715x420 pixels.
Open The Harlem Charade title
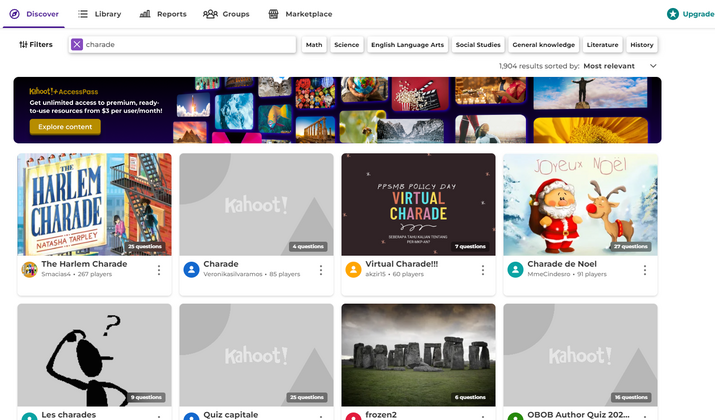click(84, 264)
